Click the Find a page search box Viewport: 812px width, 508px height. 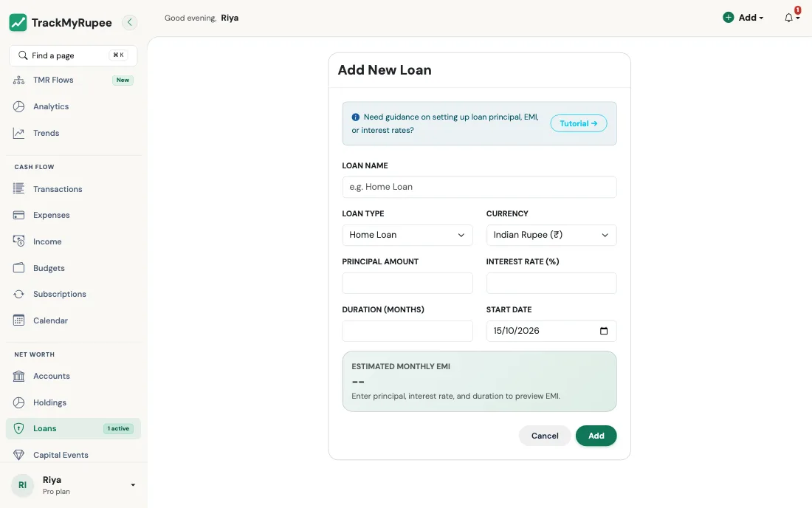(73, 55)
